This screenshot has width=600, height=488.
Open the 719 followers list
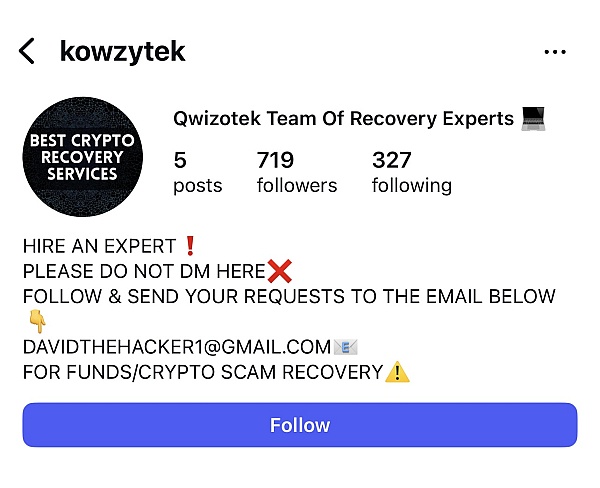coord(297,172)
